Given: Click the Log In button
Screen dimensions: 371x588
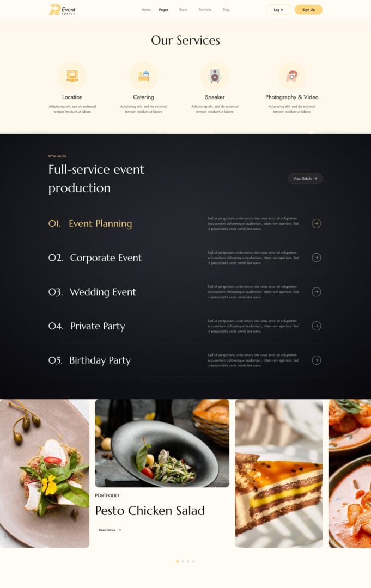Looking at the screenshot, I should tap(278, 10).
